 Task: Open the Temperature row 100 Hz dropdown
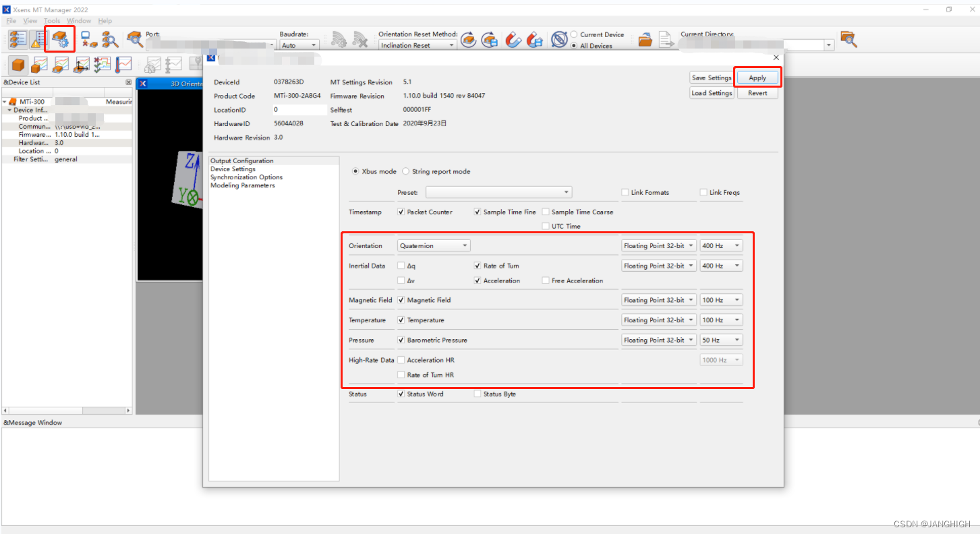[x=721, y=320]
